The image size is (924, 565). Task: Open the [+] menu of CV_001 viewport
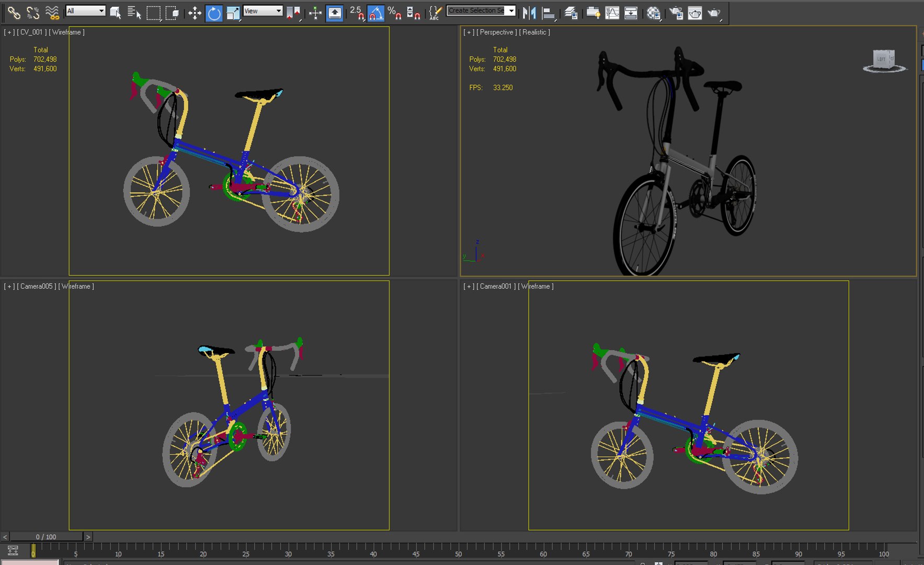coord(9,32)
